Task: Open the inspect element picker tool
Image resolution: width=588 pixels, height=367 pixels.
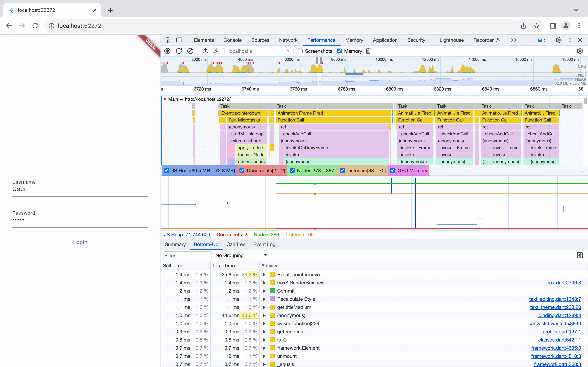Action: click(x=167, y=40)
